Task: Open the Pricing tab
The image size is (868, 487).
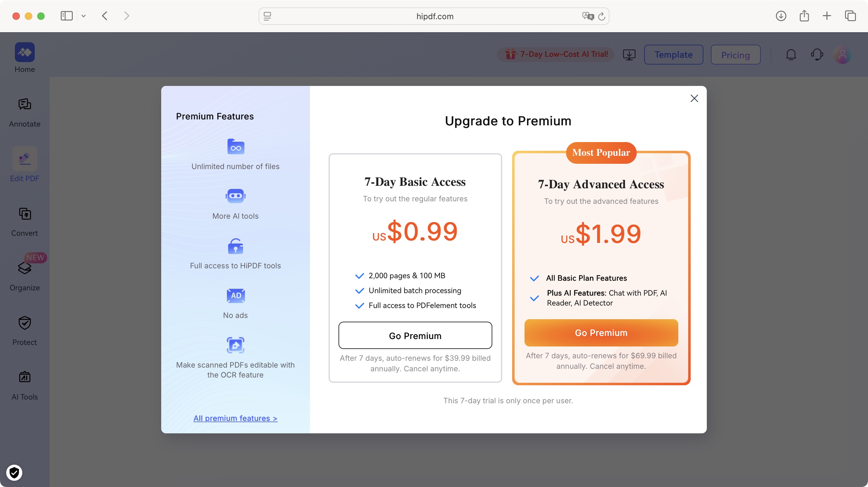Action: click(x=736, y=55)
